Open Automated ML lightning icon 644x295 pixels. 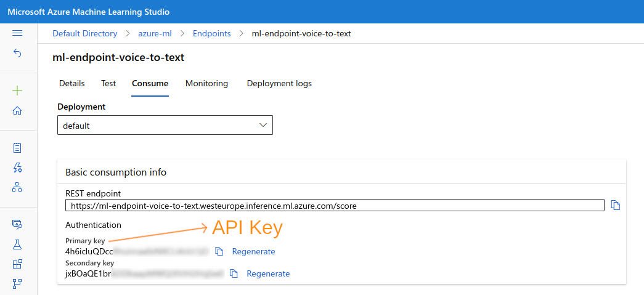[17, 168]
